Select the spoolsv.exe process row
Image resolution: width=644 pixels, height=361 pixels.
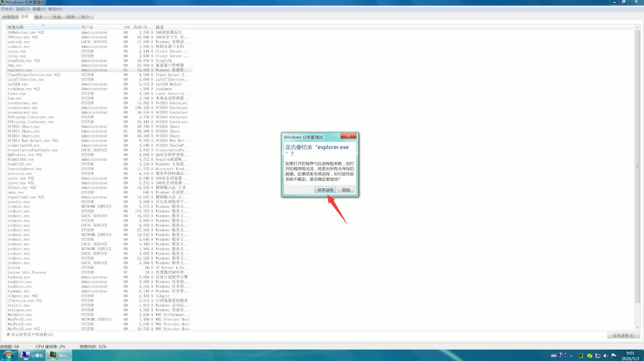[99, 202]
